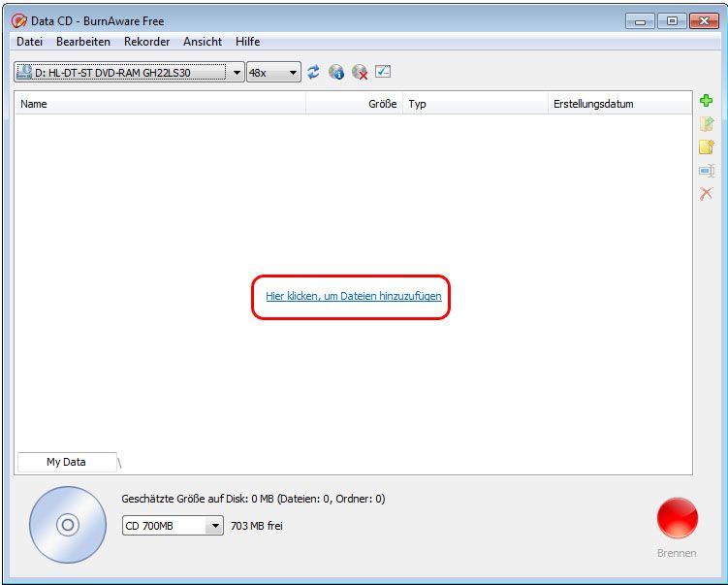Open the disc information icon
The image size is (728, 585).
336,73
